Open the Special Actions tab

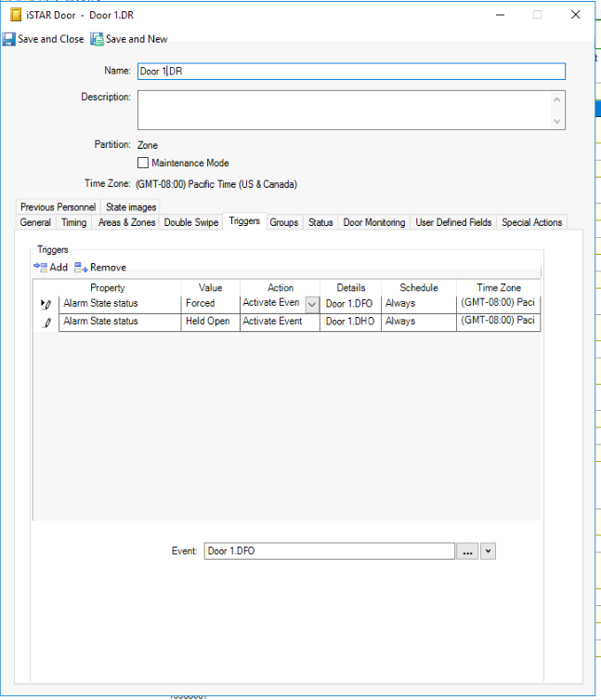531,222
